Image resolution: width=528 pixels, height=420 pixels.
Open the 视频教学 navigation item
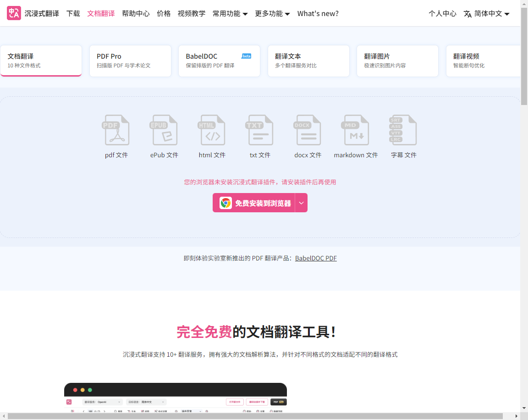[192, 13]
